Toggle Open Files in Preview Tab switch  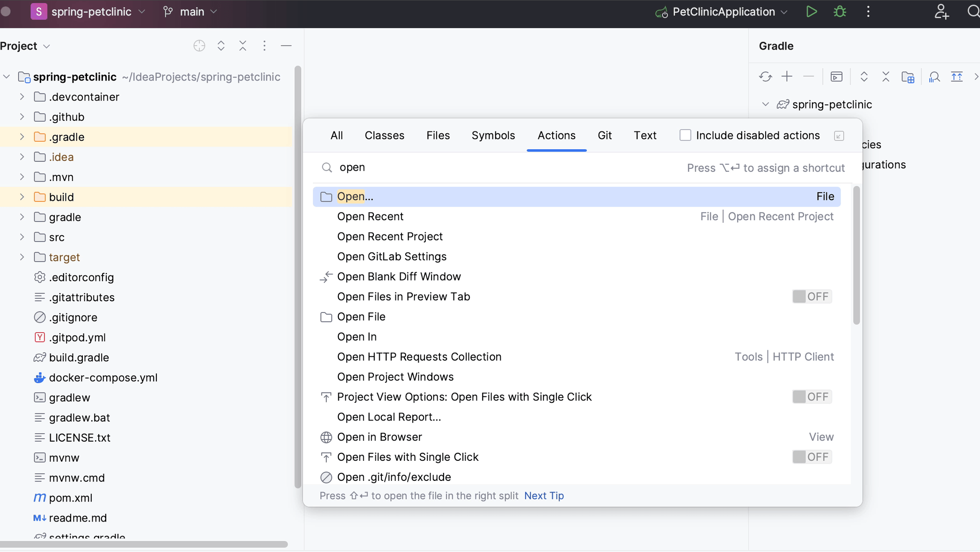click(x=812, y=297)
